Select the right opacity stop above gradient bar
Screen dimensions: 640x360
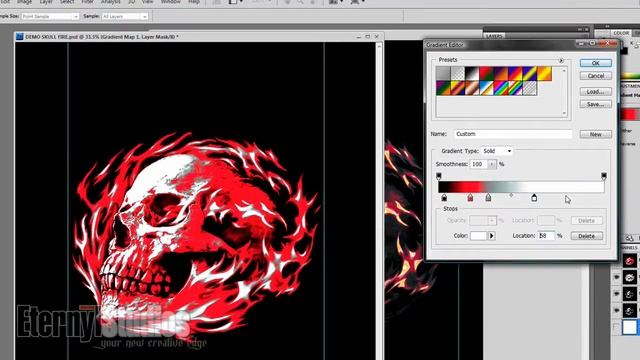(604, 176)
